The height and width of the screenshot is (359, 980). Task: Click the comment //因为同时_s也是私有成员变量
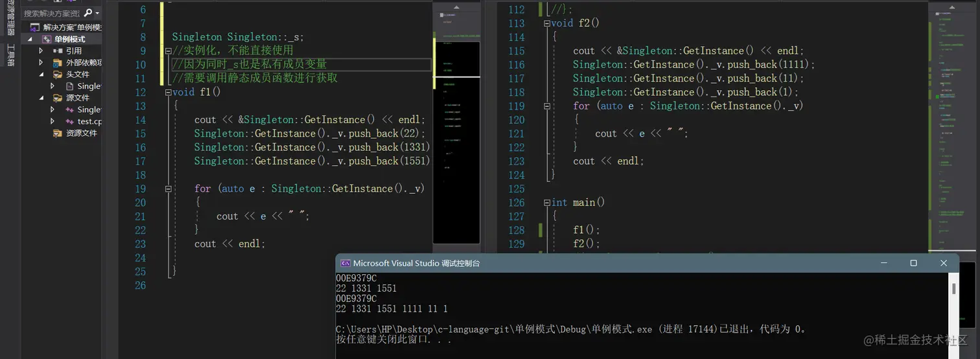pyautogui.click(x=250, y=64)
